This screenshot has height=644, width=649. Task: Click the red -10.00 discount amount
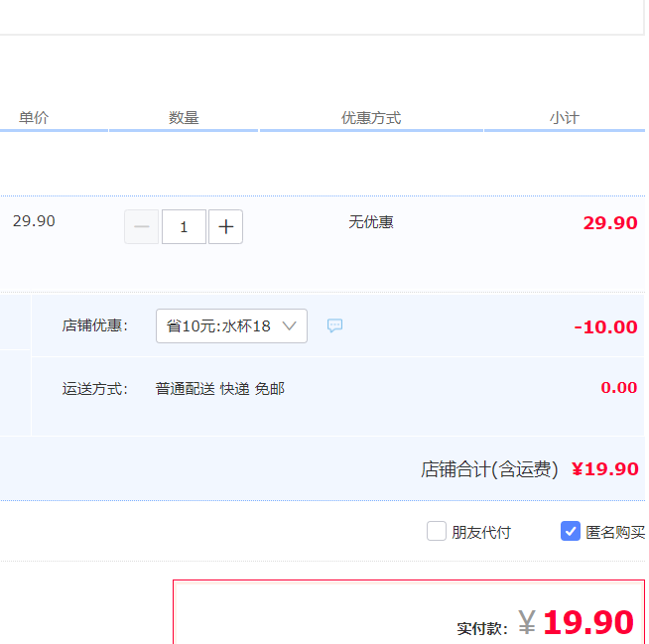605,326
